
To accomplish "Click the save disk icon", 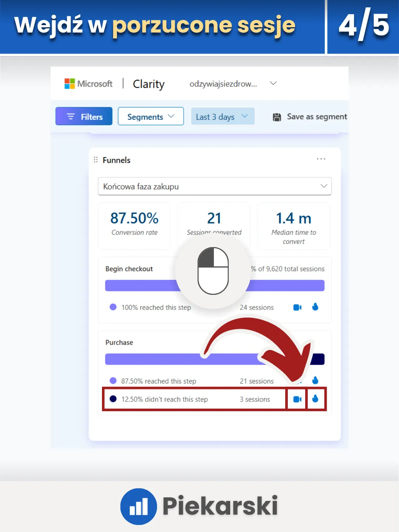I will pos(277,117).
